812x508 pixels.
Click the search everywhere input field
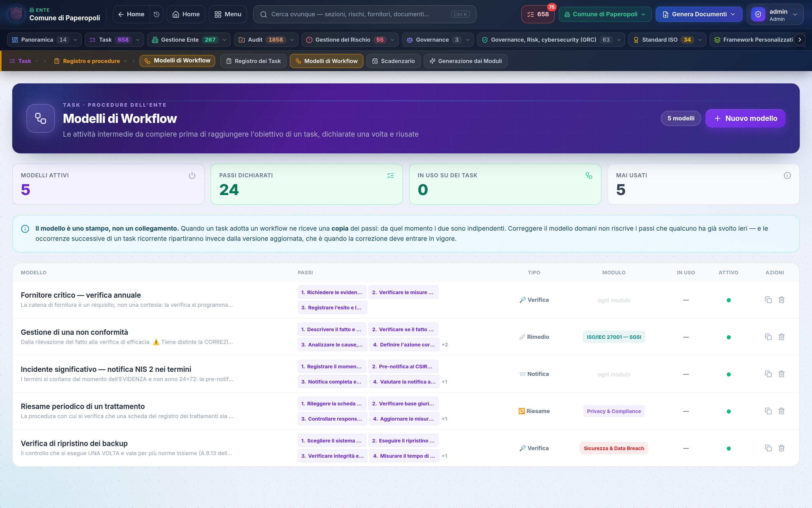365,14
